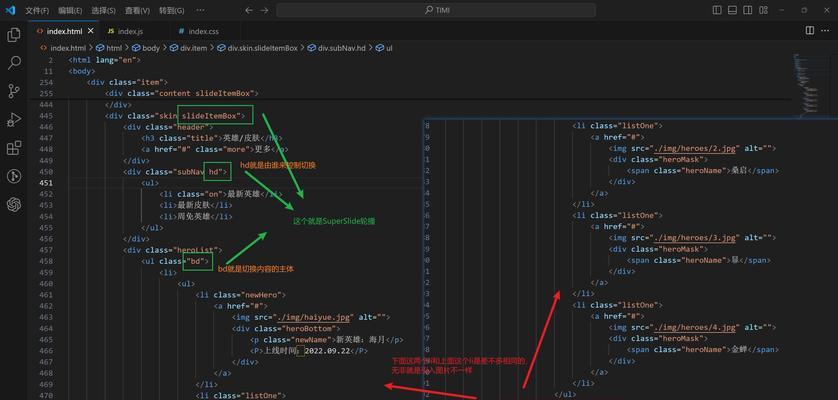Viewport: 838px width, 400px height.
Task: Click the heroName span 桑启 line
Action: (x=703, y=171)
